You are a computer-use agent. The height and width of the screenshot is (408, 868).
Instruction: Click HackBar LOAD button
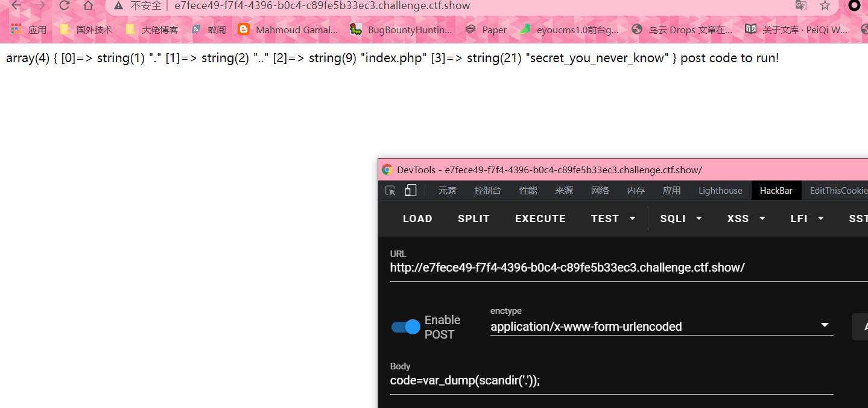click(x=417, y=218)
